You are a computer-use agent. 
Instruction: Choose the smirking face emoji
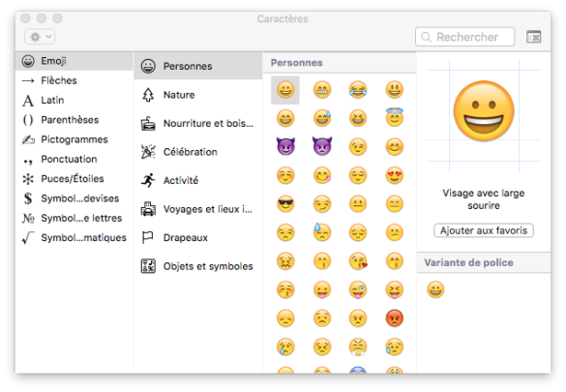tap(321, 204)
